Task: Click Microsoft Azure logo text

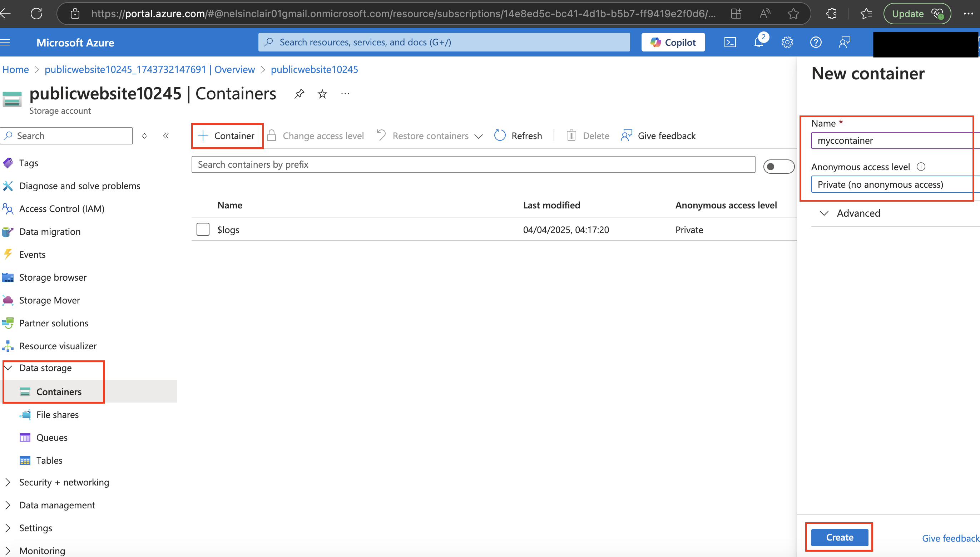Action: (75, 43)
